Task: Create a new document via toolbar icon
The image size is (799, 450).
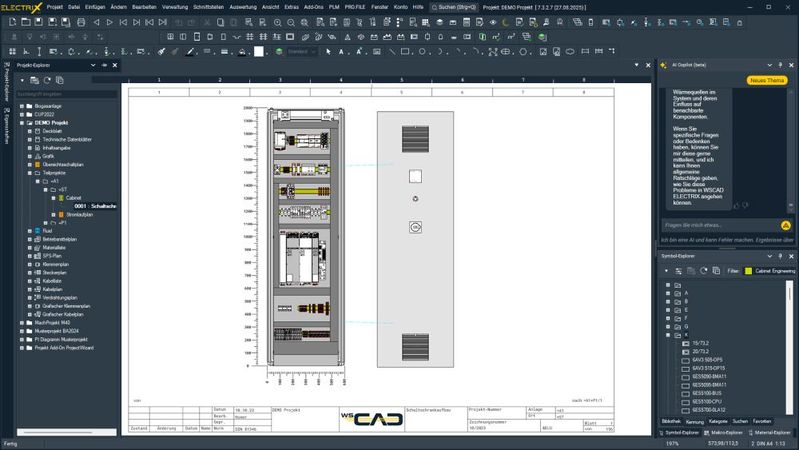Action: pos(13,22)
